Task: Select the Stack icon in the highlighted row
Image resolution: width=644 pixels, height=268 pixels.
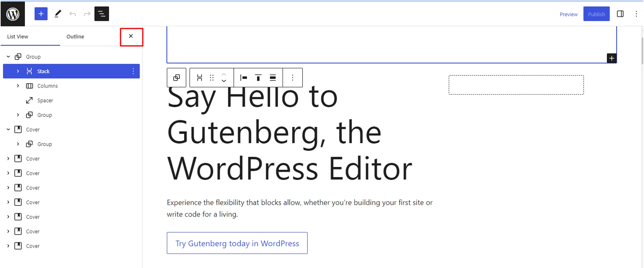Action: (29, 71)
